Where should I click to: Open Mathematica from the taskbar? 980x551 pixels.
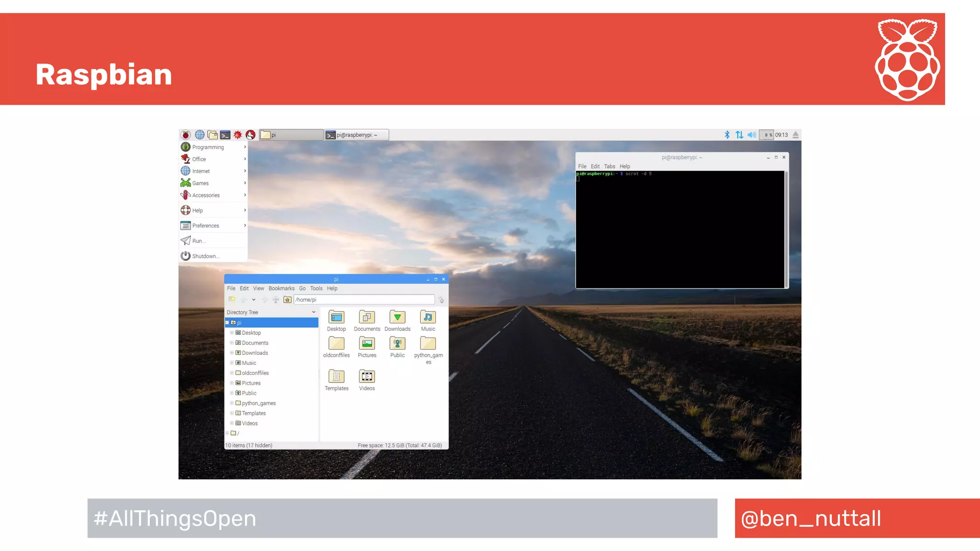pyautogui.click(x=238, y=135)
